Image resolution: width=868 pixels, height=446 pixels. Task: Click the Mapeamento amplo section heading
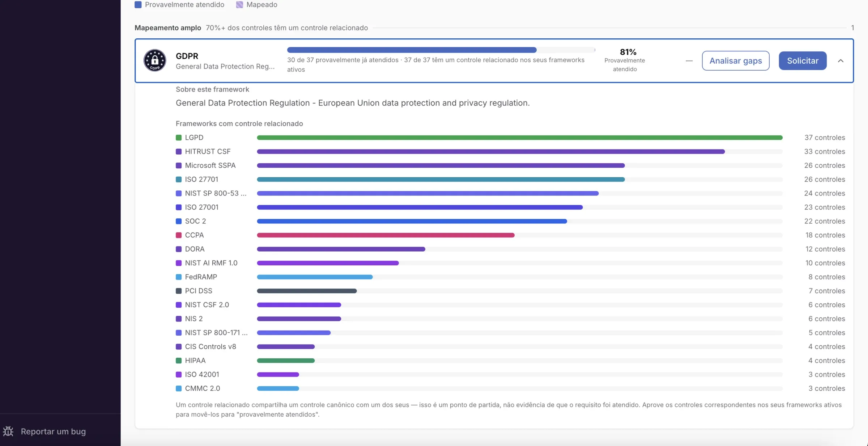click(168, 28)
